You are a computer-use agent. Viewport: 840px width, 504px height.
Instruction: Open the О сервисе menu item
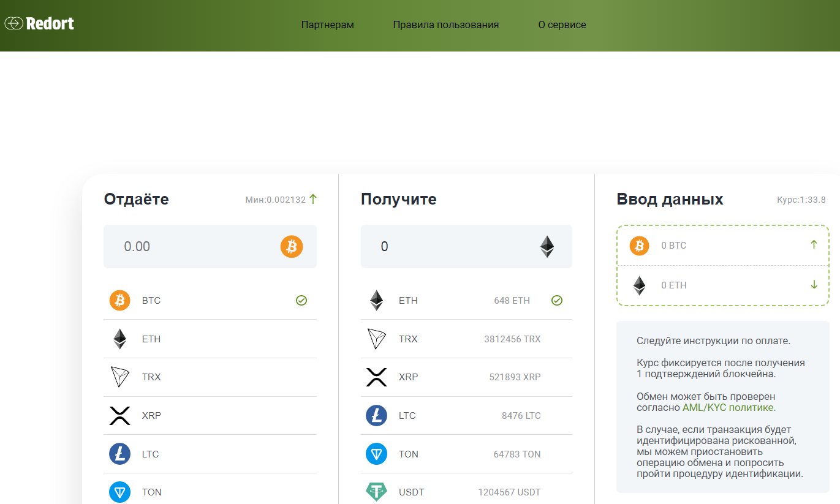pos(562,25)
